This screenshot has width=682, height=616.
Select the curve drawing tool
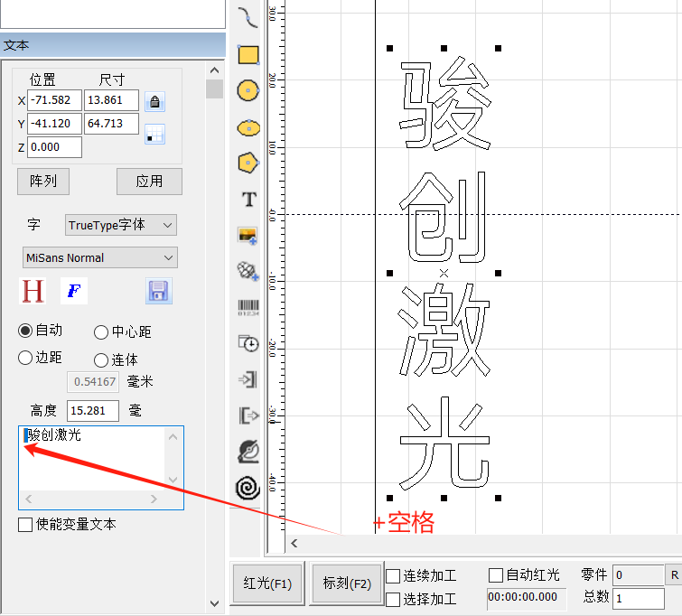point(248,17)
